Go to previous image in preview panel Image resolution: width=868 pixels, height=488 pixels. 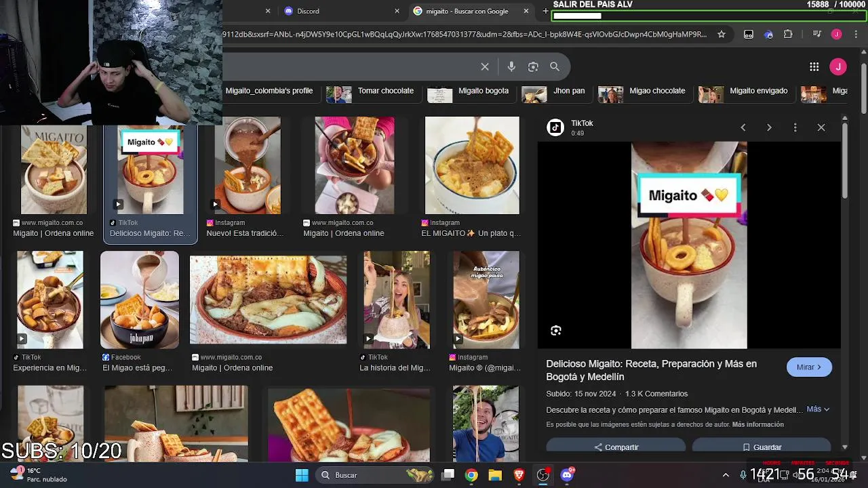coord(743,127)
